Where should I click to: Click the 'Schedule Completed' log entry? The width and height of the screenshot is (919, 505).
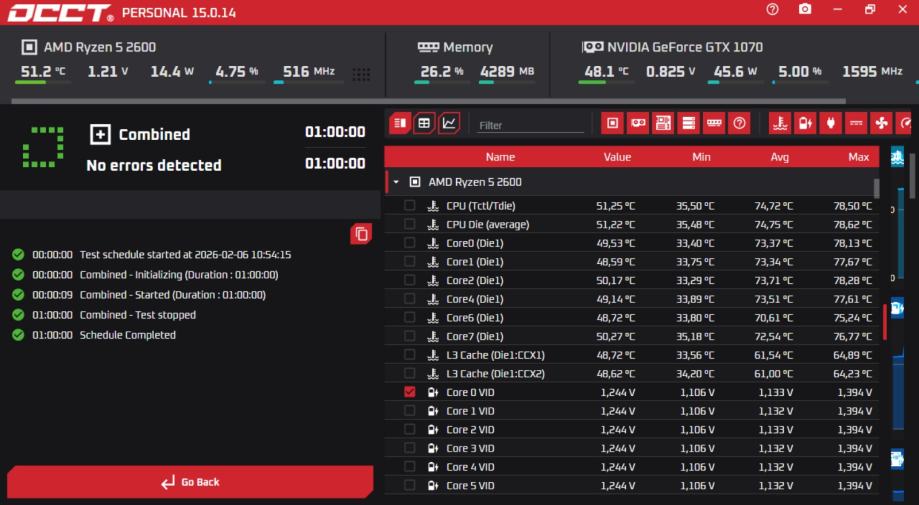(x=128, y=335)
